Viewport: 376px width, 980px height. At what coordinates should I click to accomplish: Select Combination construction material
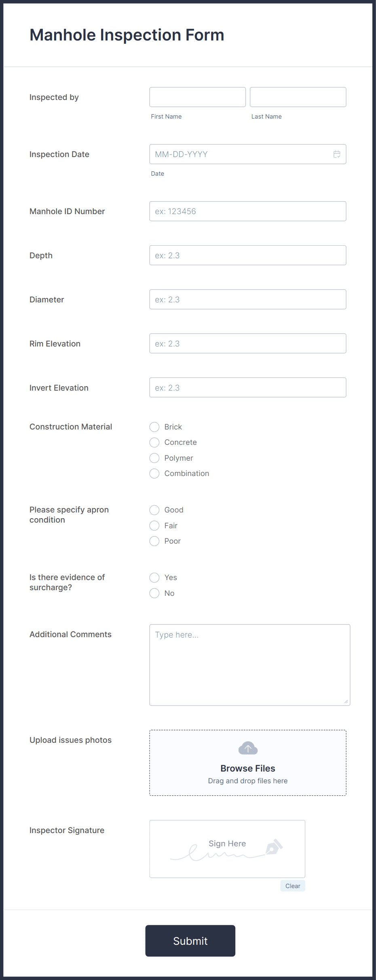pos(154,473)
